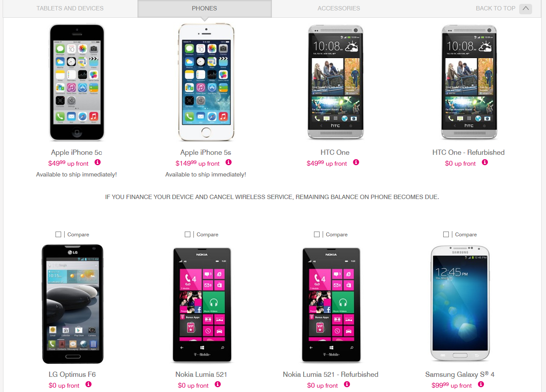This screenshot has width=546, height=392.
Task: Open the Apple iPhone 5s product link
Action: [x=206, y=153]
